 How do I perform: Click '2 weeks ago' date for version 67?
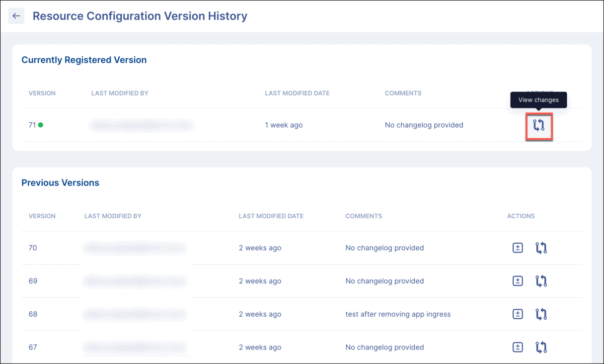pos(260,347)
